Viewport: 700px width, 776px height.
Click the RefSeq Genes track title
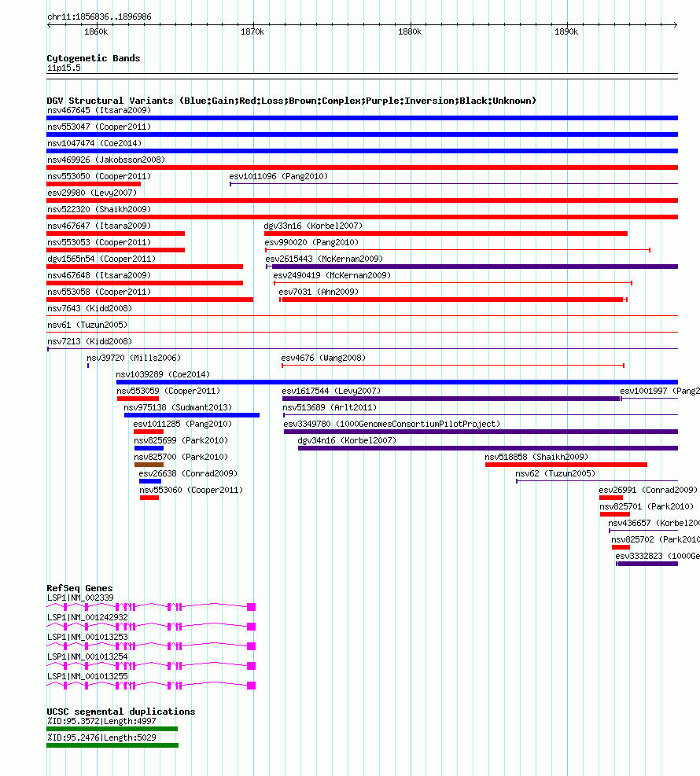pyautogui.click(x=79, y=588)
